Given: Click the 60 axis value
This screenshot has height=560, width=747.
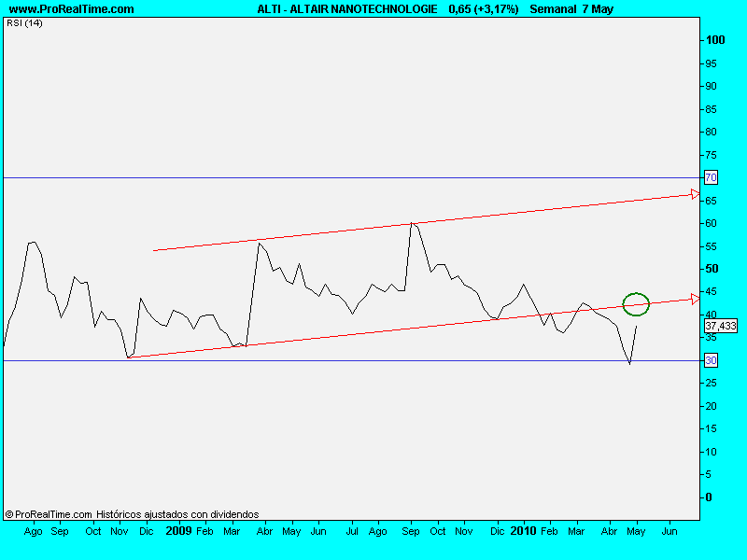Looking at the screenshot, I should pyautogui.click(x=711, y=223).
